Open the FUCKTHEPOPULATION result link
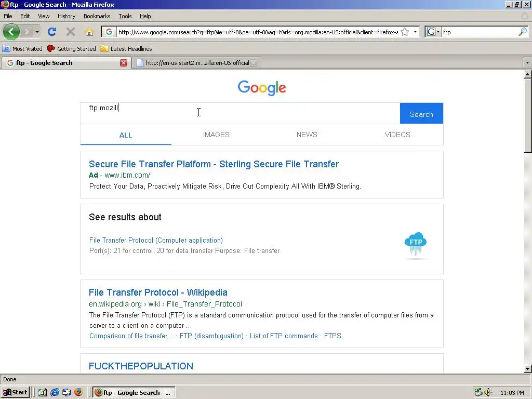 pos(141,366)
